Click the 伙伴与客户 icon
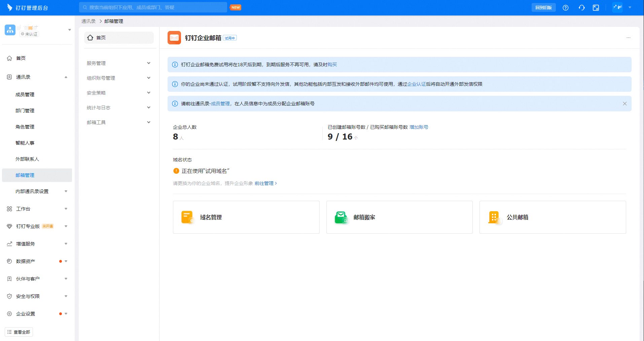This screenshot has width=644, height=341. (9, 279)
